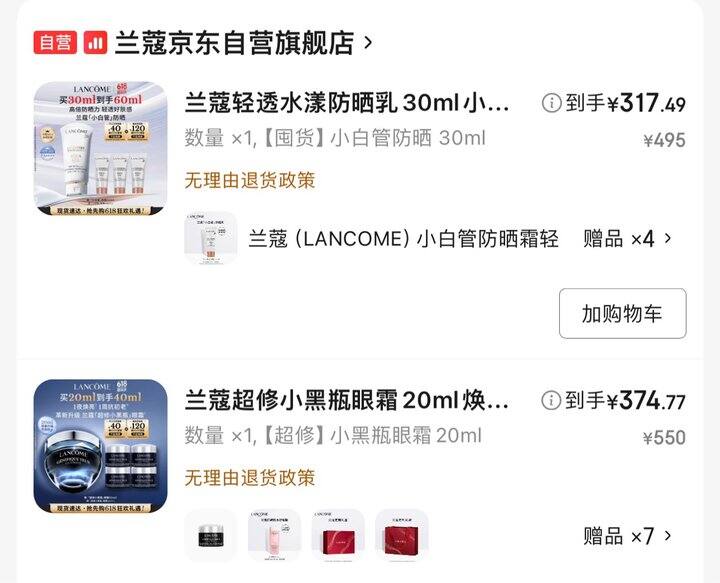Screen dimensions: 720x583
Task: Tap info icon next to 到手¥374.77
Action: tap(551, 400)
